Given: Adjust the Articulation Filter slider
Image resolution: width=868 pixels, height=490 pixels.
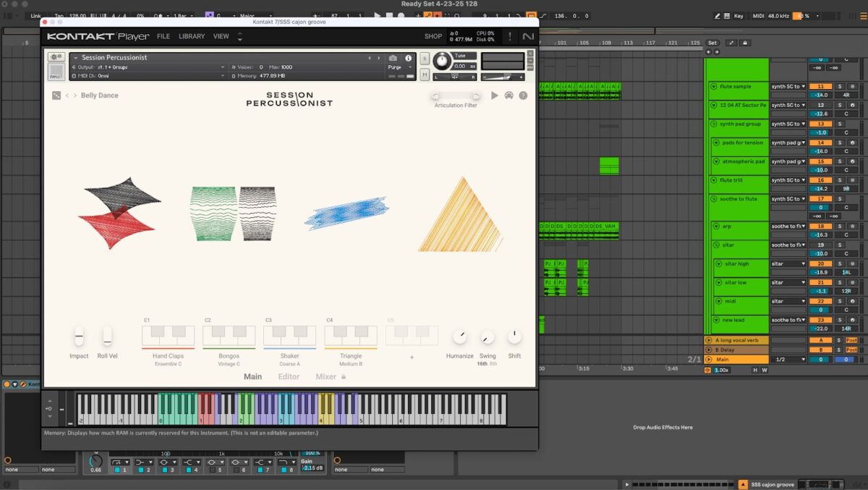Looking at the screenshot, I should point(456,96).
